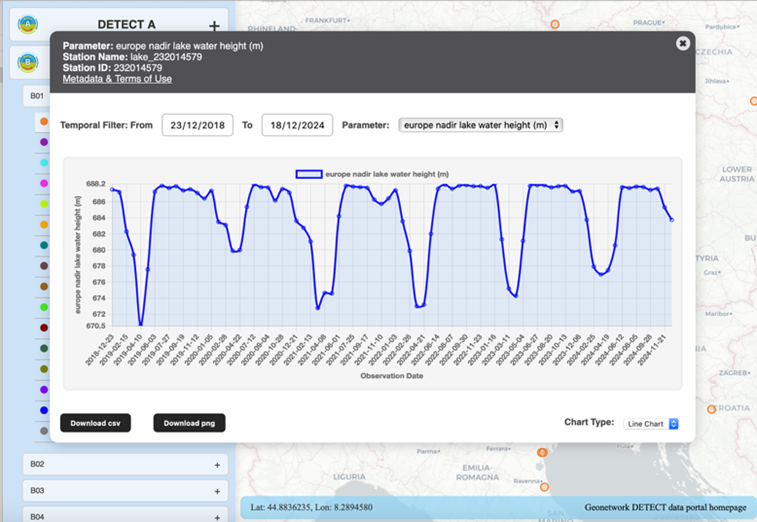Click the second DETECT logo icon in sidebar

coord(29,63)
